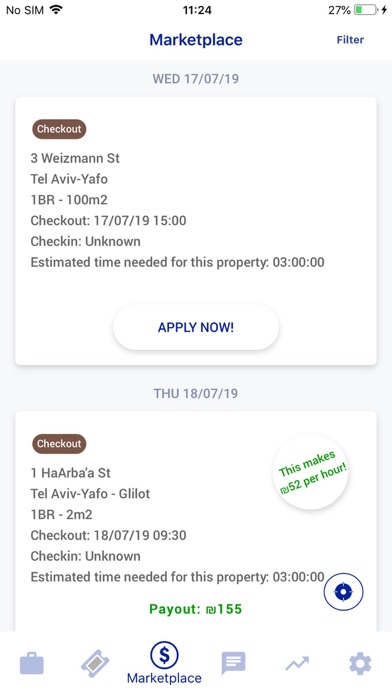Tap the Checkout tag on Weizmann listing
Image resolution: width=392 pixels, height=696 pixels.
click(x=59, y=129)
